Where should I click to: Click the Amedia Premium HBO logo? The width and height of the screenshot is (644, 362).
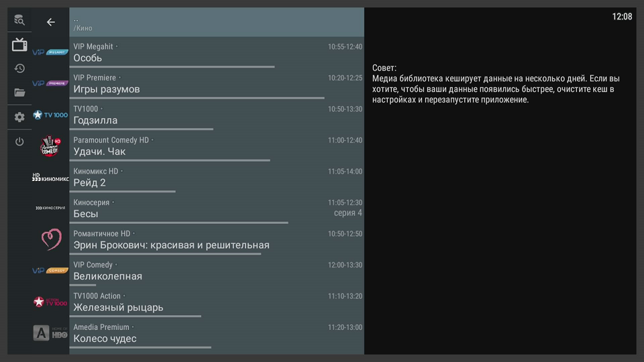point(50,333)
